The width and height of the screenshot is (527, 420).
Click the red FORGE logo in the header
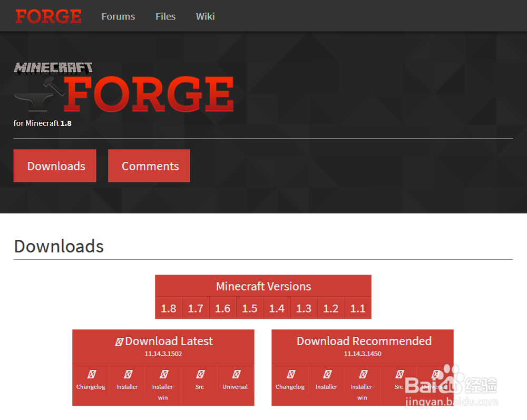(48, 16)
